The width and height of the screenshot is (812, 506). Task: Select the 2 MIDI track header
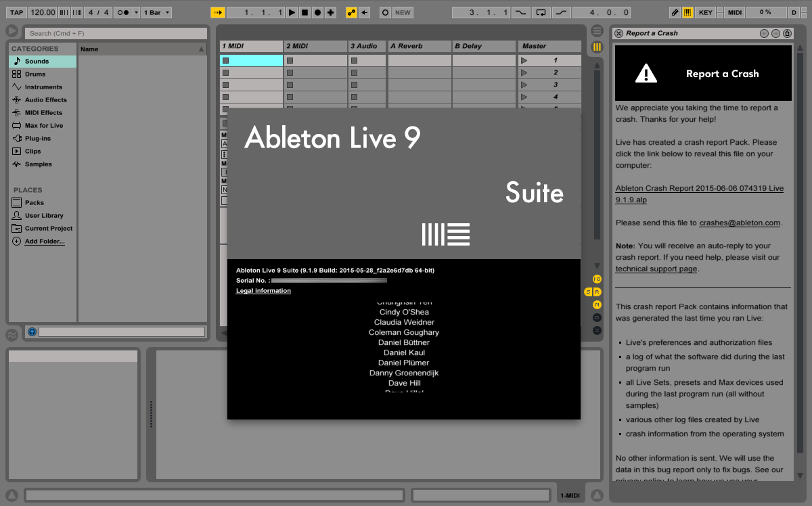(316, 46)
